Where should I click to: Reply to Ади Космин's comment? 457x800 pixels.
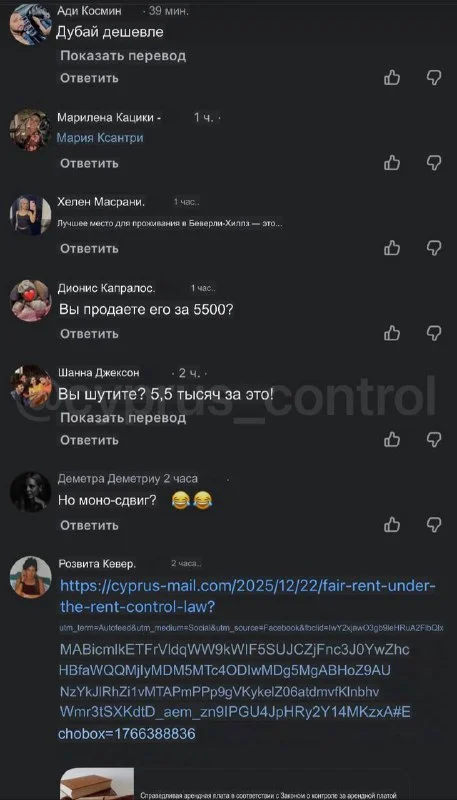pos(89,78)
